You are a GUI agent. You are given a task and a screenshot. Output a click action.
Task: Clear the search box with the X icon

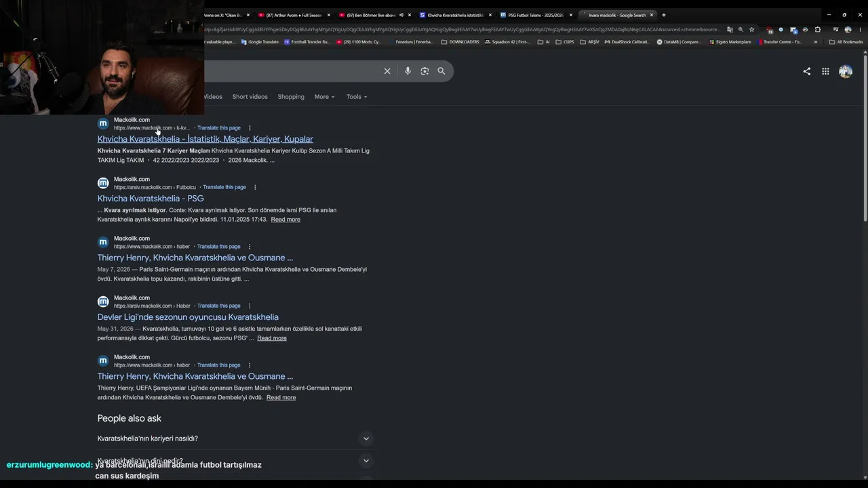[x=387, y=71]
